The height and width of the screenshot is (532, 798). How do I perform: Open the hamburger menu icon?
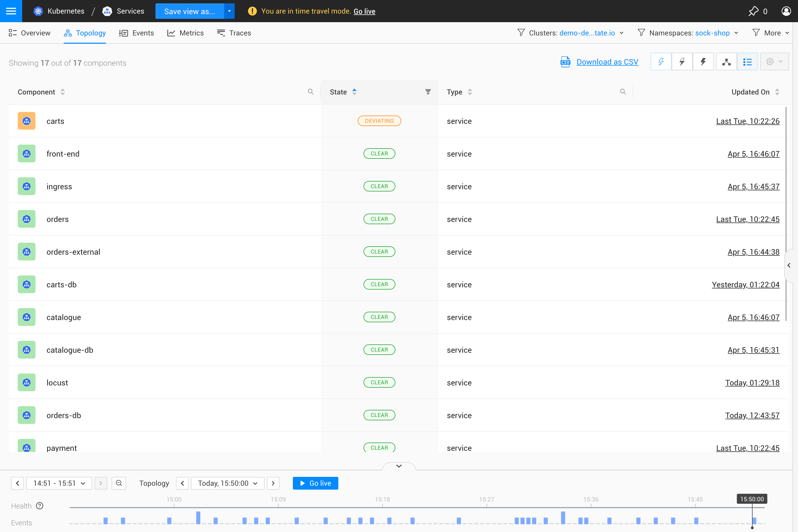pyautogui.click(x=11, y=11)
